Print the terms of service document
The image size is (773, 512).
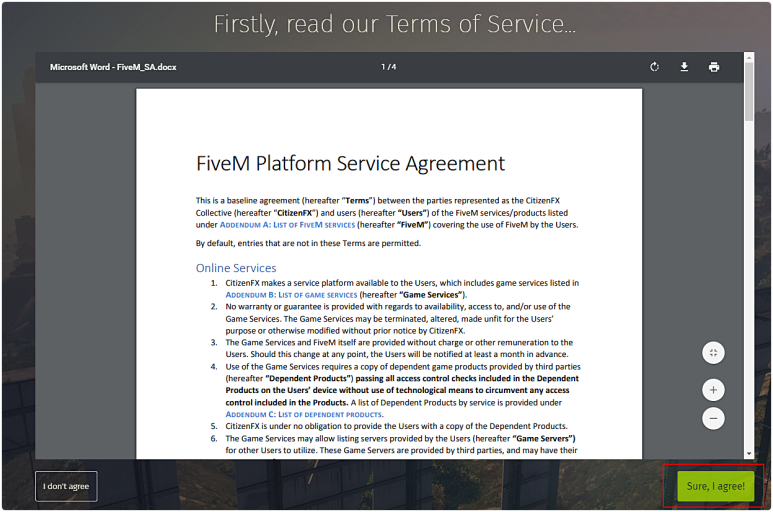click(714, 67)
